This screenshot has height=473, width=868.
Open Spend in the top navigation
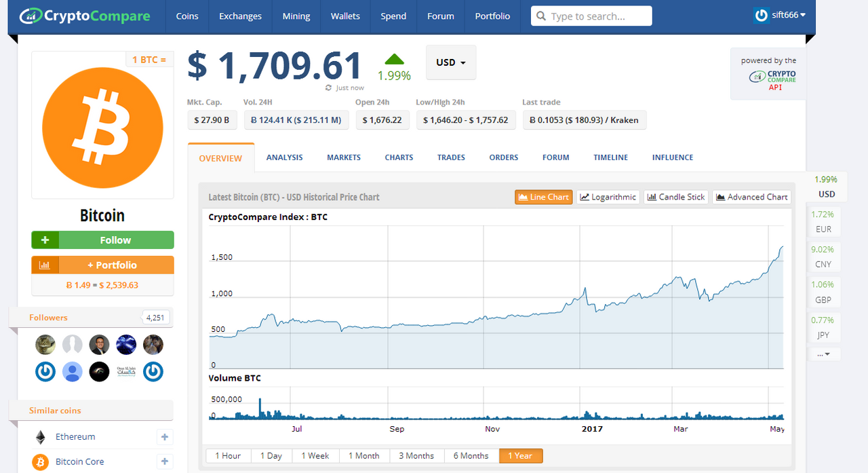pos(393,16)
